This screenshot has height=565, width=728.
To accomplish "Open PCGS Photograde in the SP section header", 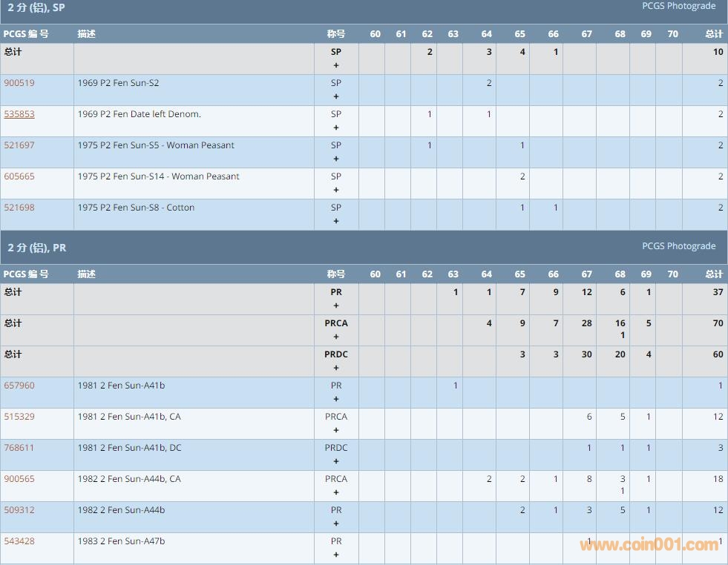I will [678, 6].
